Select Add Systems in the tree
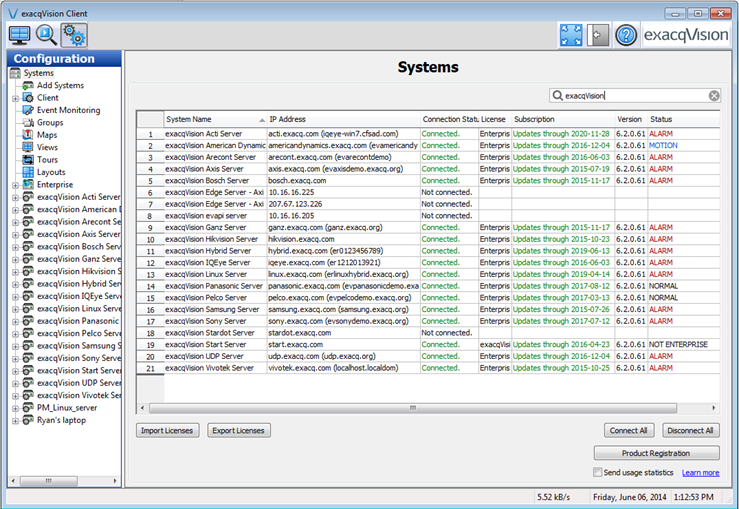Viewport: 739px width, 509px height. [x=60, y=85]
